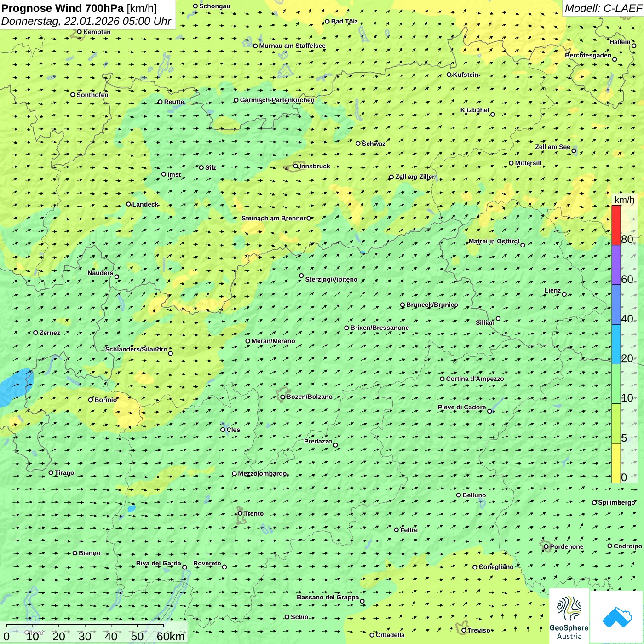Click the GeoSphere Austria logo
644x644 pixels.
[x=569, y=616]
